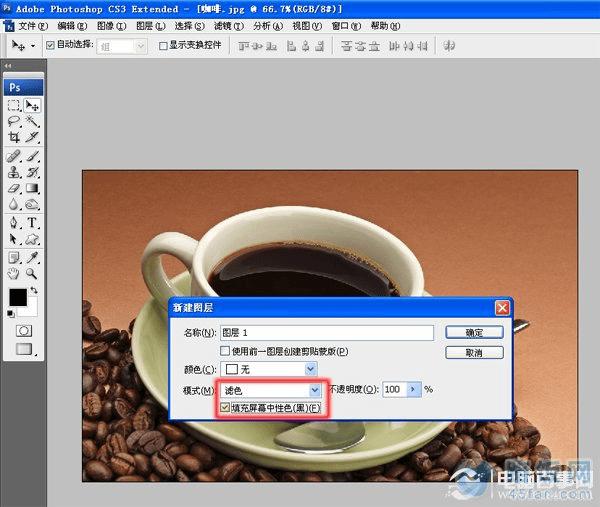
Task: Select the Healing Brush tool
Action: [x=14, y=156]
